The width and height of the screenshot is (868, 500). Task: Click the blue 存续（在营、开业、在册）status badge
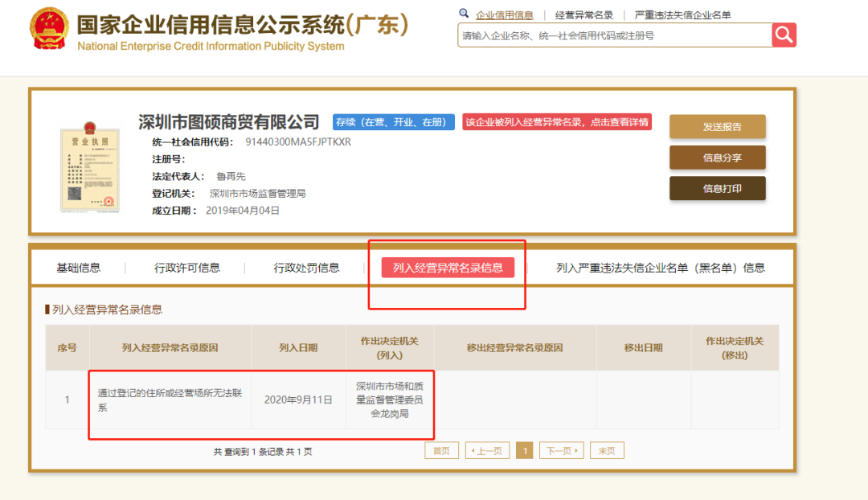[394, 122]
